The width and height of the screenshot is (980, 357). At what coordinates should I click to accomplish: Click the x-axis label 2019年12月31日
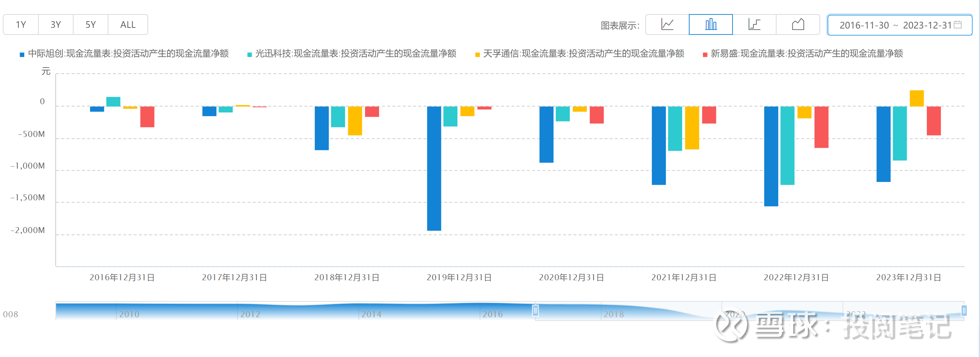(x=459, y=277)
